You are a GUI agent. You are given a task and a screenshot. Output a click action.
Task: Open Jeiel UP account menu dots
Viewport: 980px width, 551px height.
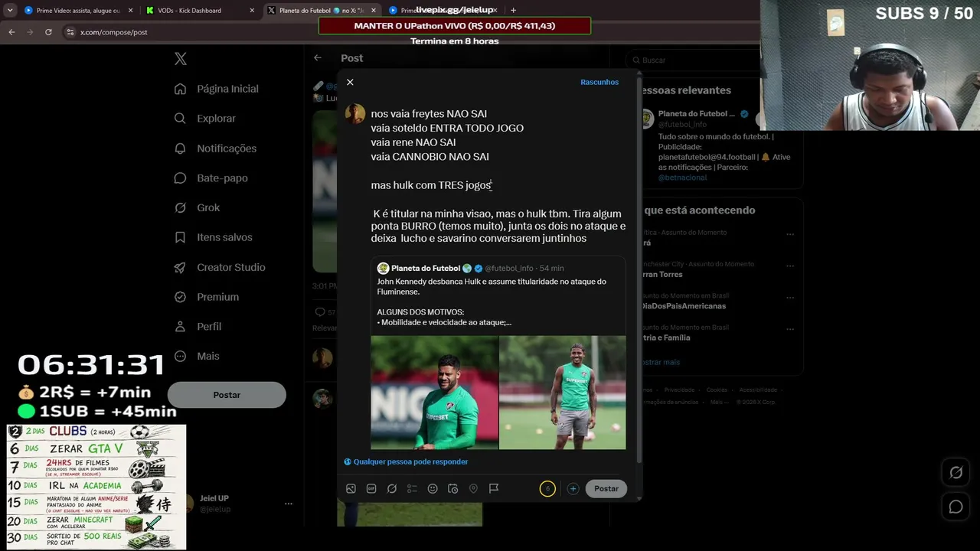click(289, 504)
